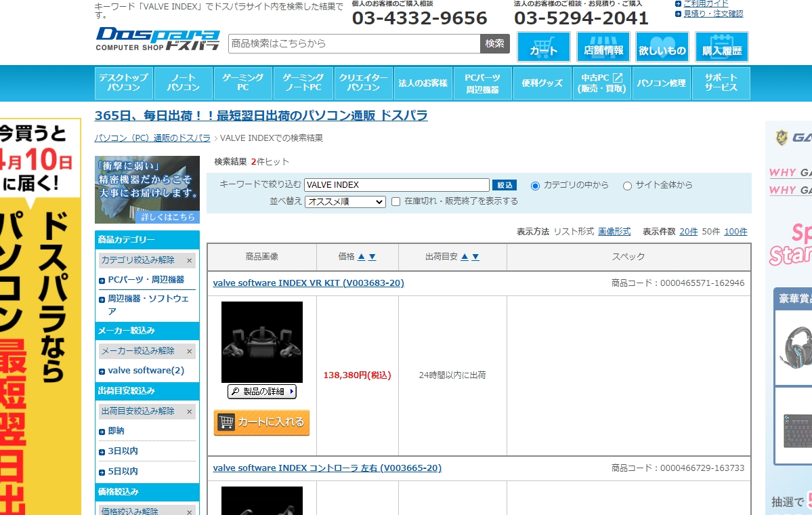Add INDEX VR KIT to cart
This screenshot has height=515, width=812.
[x=261, y=422]
